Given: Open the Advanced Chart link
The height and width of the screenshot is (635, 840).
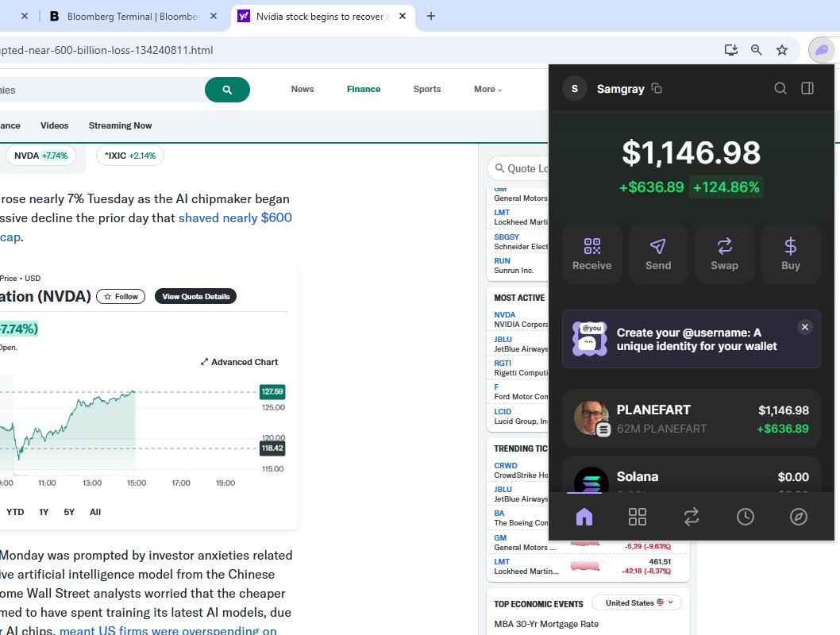Looking at the screenshot, I should pyautogui.click(x=239, y=362).
